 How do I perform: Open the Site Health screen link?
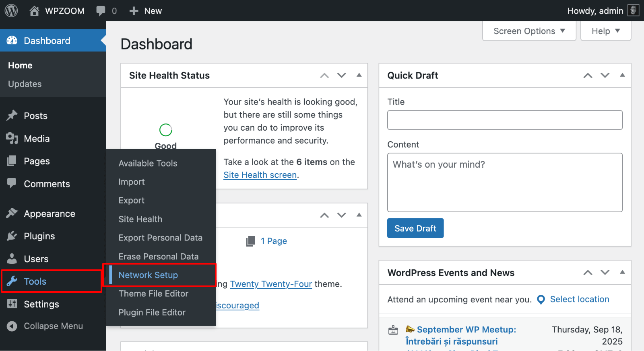point(260,175)
